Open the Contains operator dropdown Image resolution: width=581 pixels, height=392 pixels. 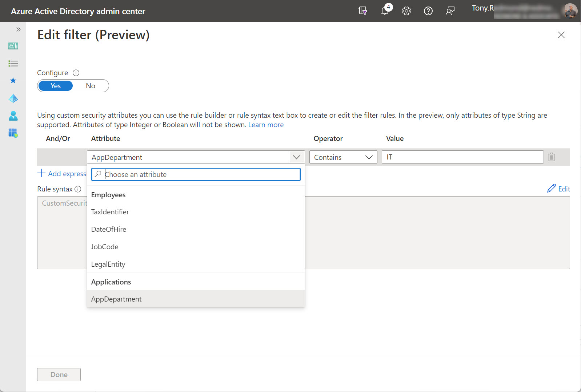coord(343,157)
